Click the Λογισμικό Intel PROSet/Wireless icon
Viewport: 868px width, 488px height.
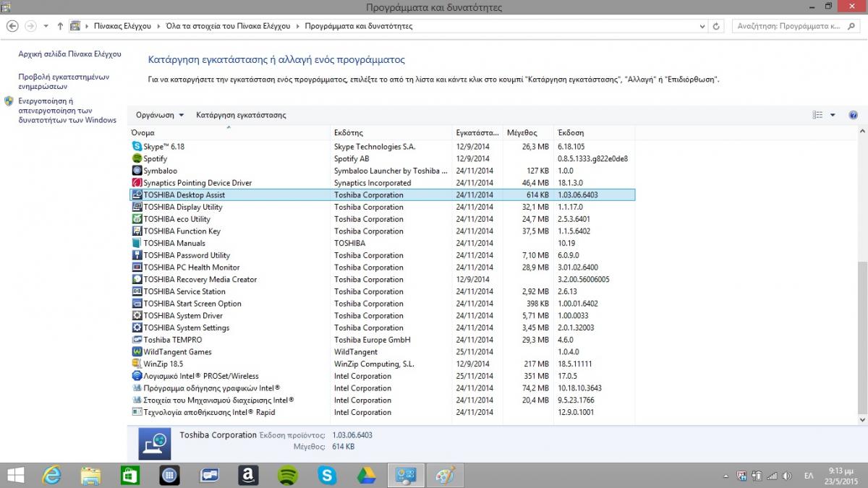click(137, 376)
